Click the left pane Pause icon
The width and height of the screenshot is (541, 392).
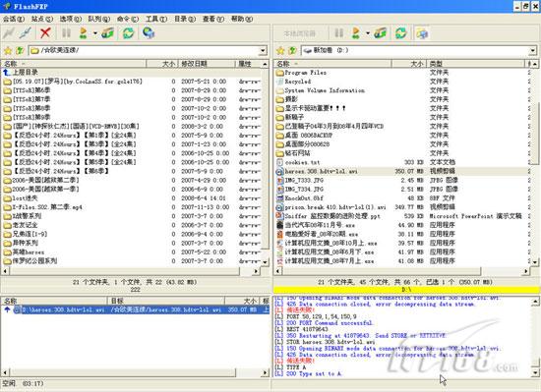66,33
